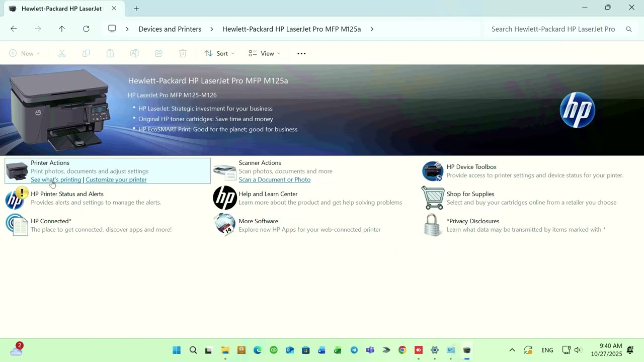Open the View dropdown
Image resolution: width=644 pixels, height=362 pixels.
coord(265,53)
